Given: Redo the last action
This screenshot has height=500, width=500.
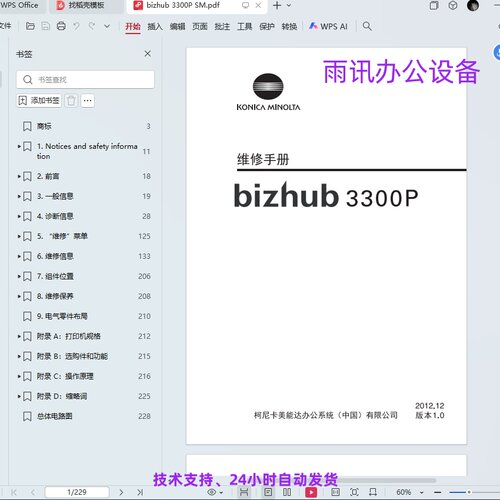Looking at the screenshot, I should click(92, 26).
